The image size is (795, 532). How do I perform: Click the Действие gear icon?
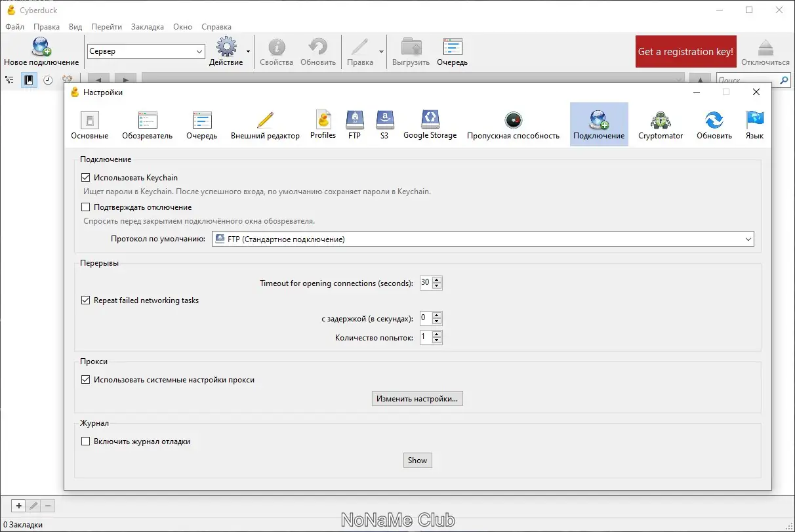(226, 47)
